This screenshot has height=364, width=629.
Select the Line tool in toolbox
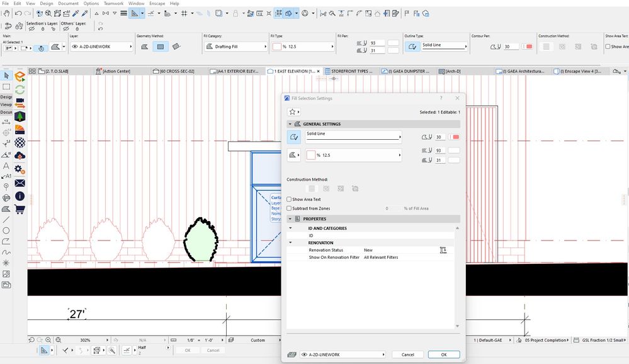coord(6,220)
